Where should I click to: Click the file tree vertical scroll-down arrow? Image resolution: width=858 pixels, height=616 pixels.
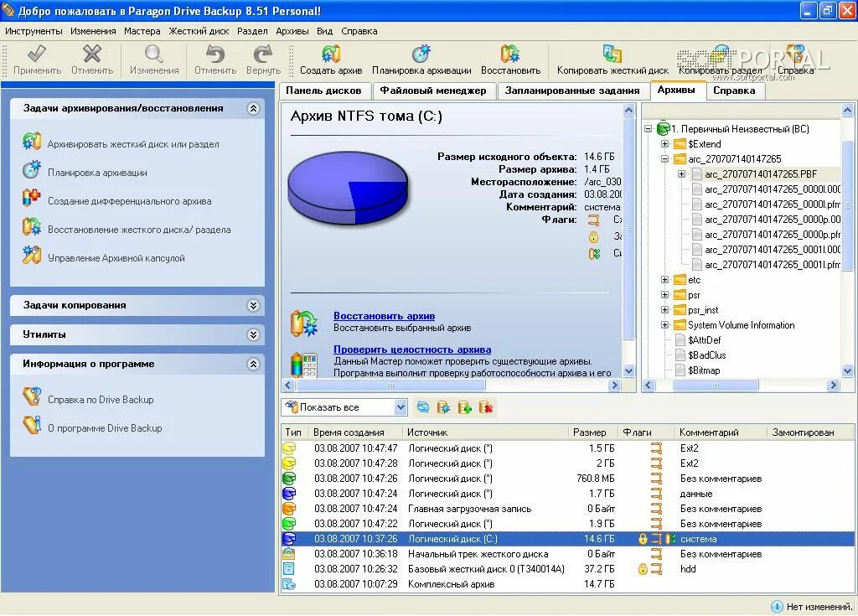tap(847, 370)
